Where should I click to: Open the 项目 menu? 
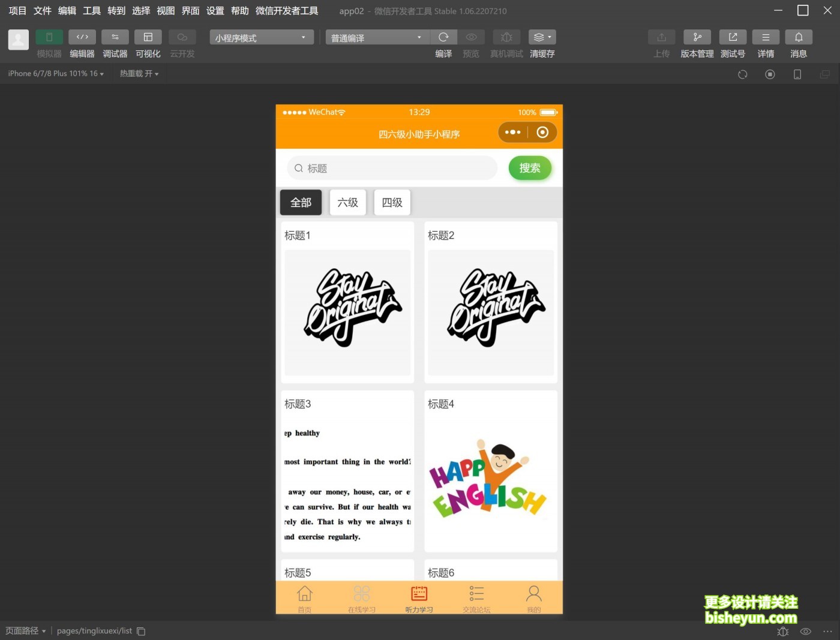tap(17, 11)
